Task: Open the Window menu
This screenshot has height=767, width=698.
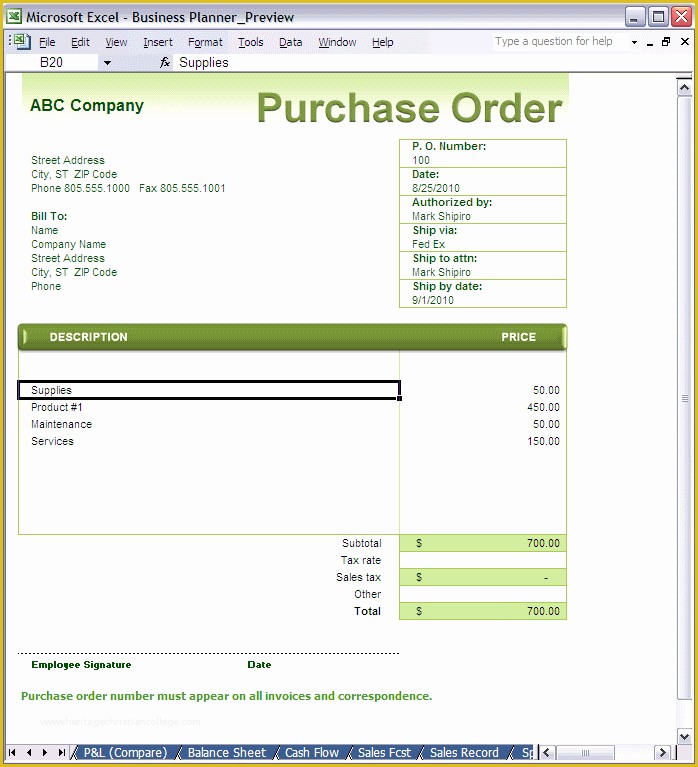Action: 337,42
